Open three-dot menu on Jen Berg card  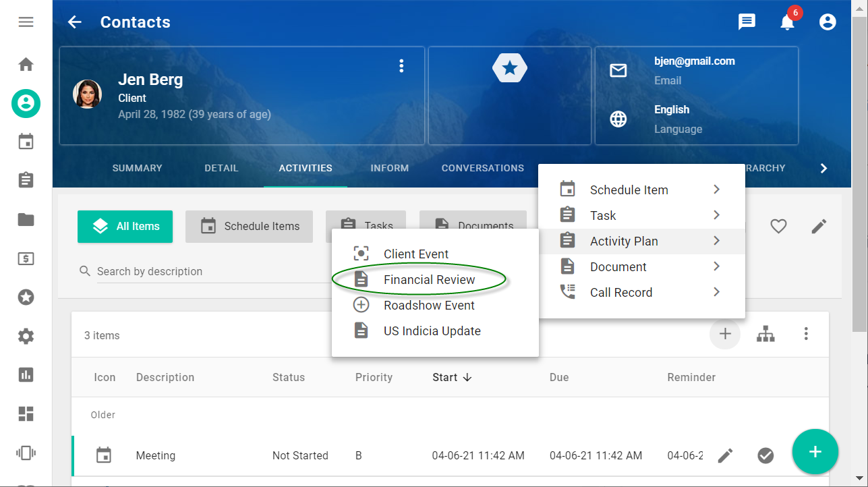pos(401,66)
